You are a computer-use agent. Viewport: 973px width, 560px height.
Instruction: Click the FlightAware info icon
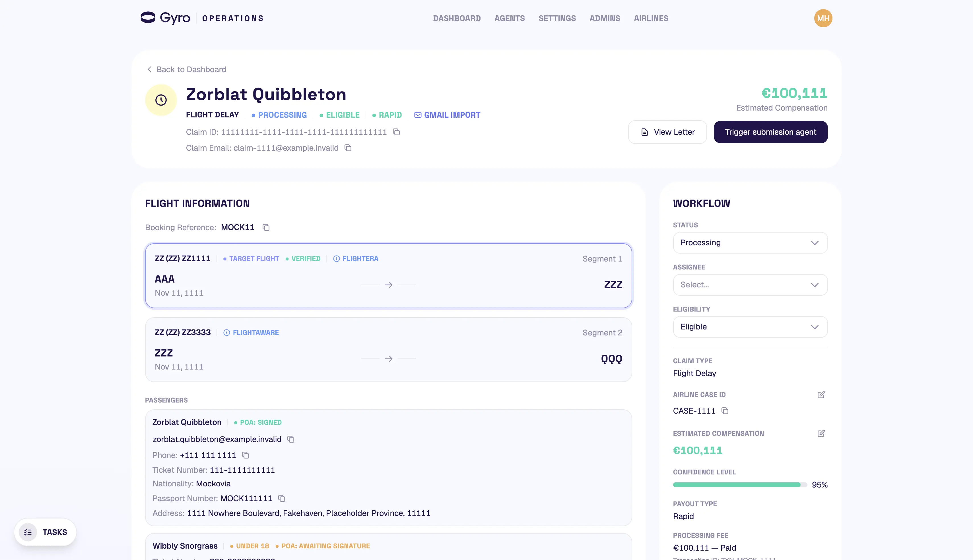click(227, 333)
